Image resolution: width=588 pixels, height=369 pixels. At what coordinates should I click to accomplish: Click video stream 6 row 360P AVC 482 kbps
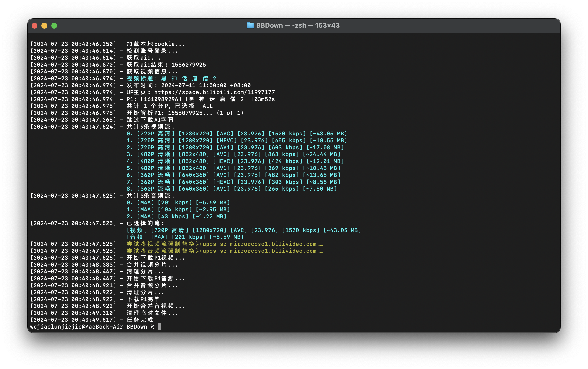point(233,175)
